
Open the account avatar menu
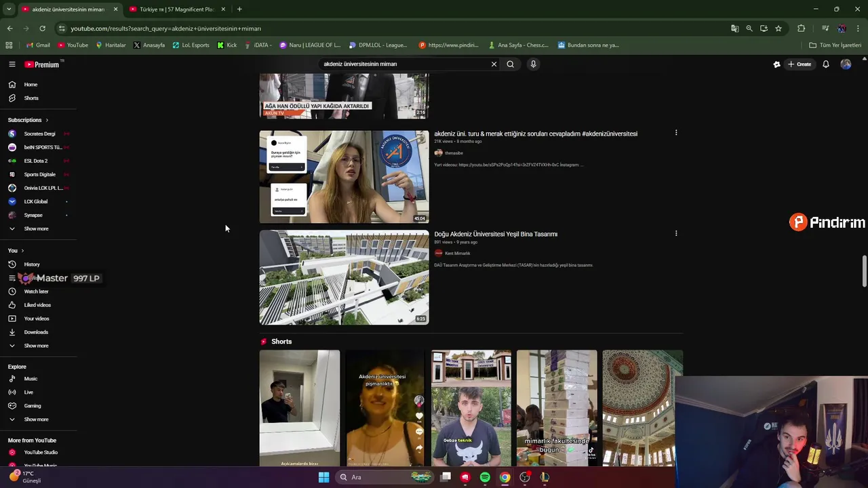pyautogui.click(x=846, y=64)
